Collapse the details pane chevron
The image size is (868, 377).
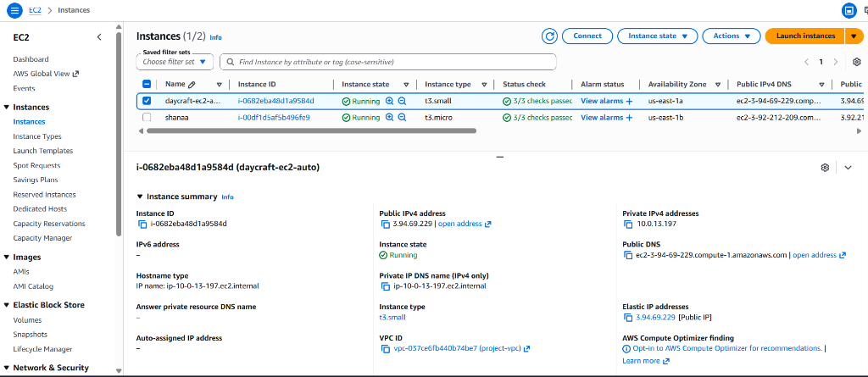click(848, 168)
